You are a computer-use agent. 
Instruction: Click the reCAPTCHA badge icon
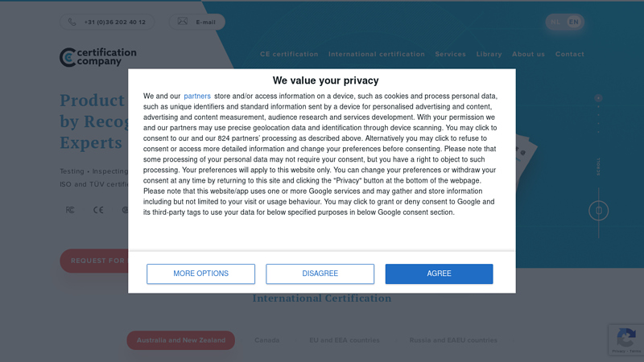pos(626,339)
